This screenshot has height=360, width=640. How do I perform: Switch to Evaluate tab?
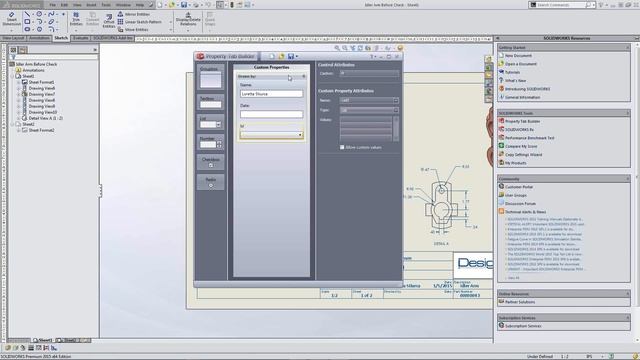[80, 38]
